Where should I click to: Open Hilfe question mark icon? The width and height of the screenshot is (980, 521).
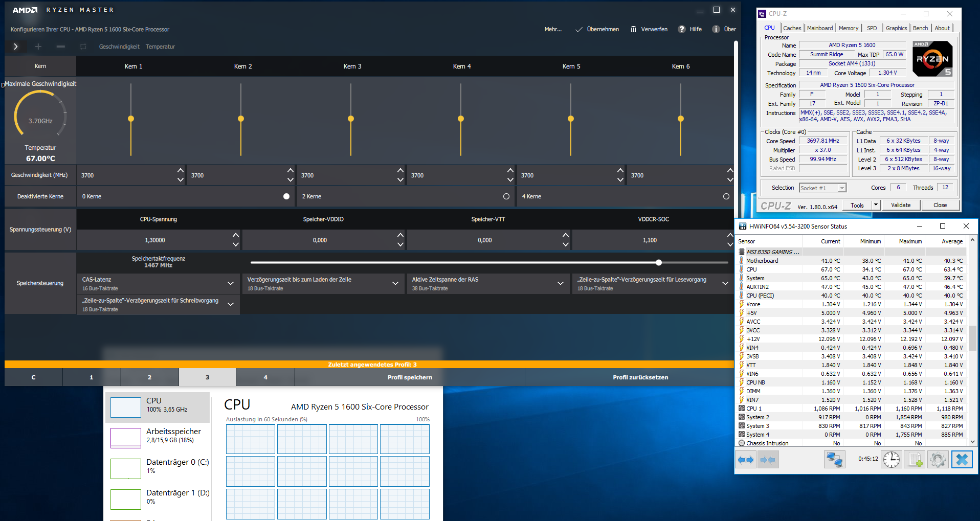pos(682,29)
